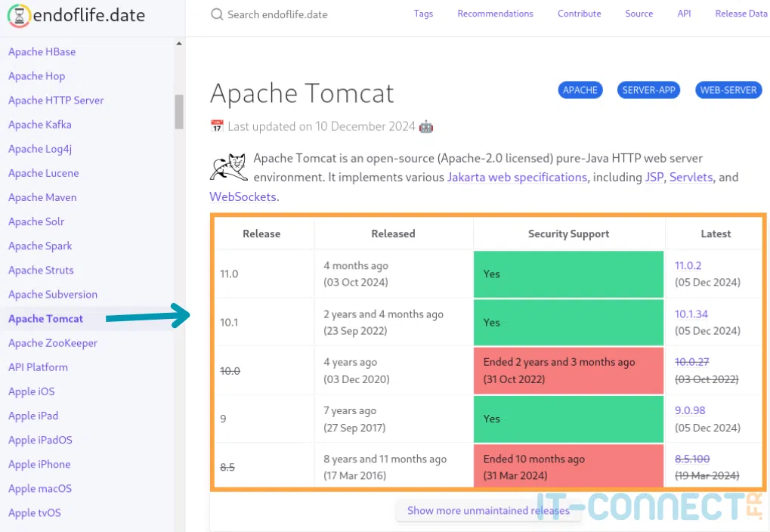770x532 pixels.
Task: Click the search magnifier icon
Action: [x=217, y=14]
